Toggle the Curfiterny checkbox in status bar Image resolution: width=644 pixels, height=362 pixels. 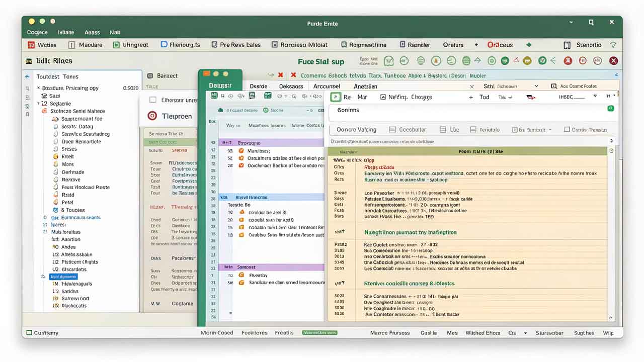coord(30,332)
